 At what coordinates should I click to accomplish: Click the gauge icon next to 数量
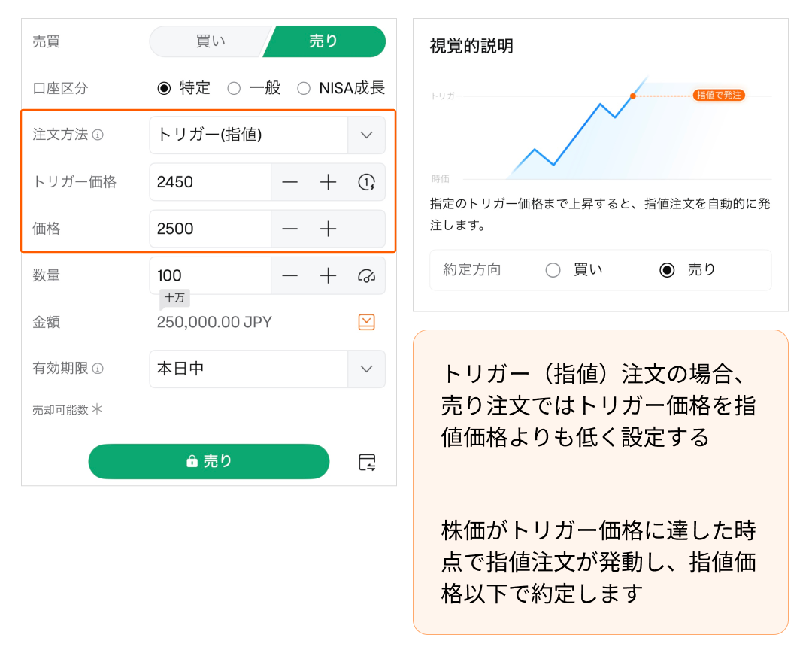pyautogui.click(x=366, y=275)
